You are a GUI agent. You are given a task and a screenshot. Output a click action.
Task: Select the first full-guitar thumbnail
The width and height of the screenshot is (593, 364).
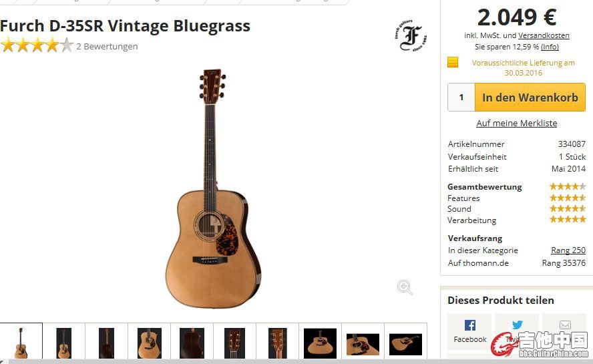(21, 341)
